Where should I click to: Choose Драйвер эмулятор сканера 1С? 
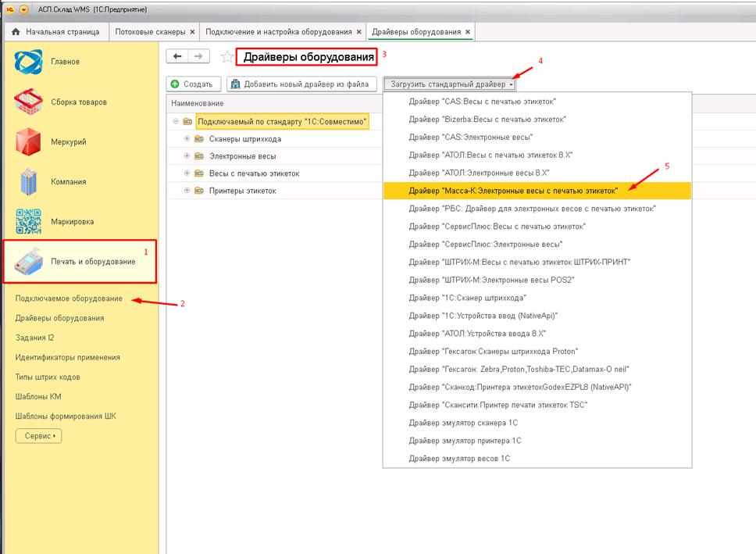(x=537, y=424)
